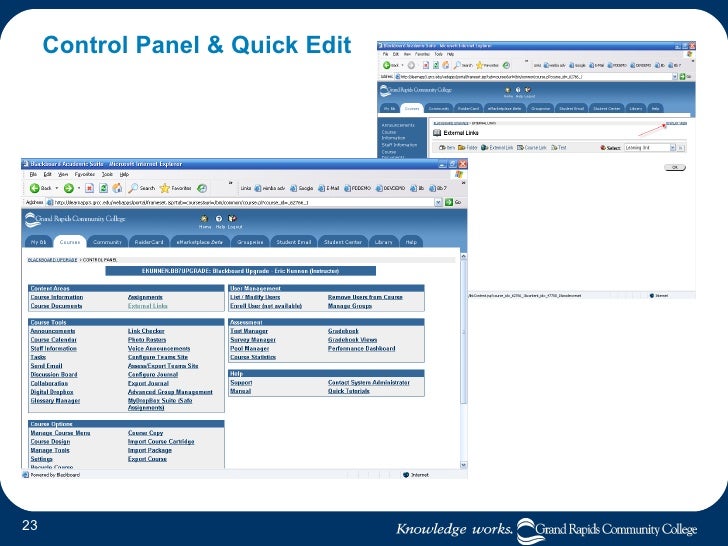Click scroll down arrow in front window
The image size is (728, 546).
[463, 465]
